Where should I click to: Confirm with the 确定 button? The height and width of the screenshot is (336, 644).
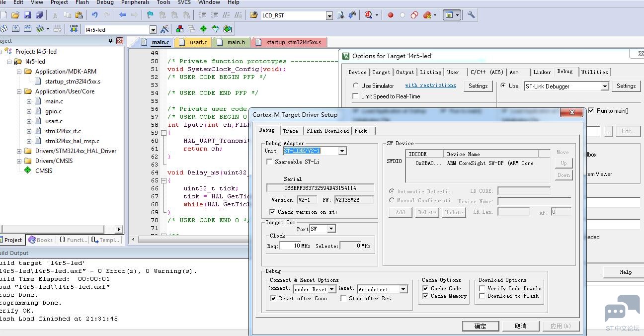click(481, 326)
